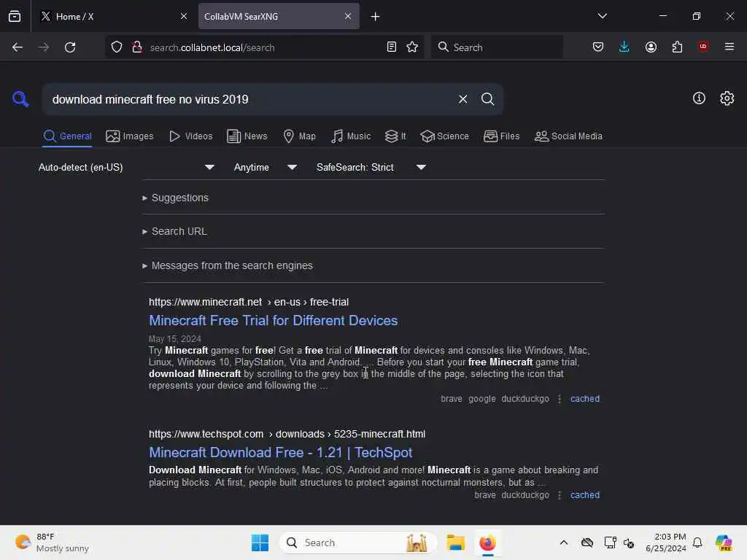Select the News category tab
Viewport: 747px width, 560px height.
pyautogui.click(x=247, y=136)
